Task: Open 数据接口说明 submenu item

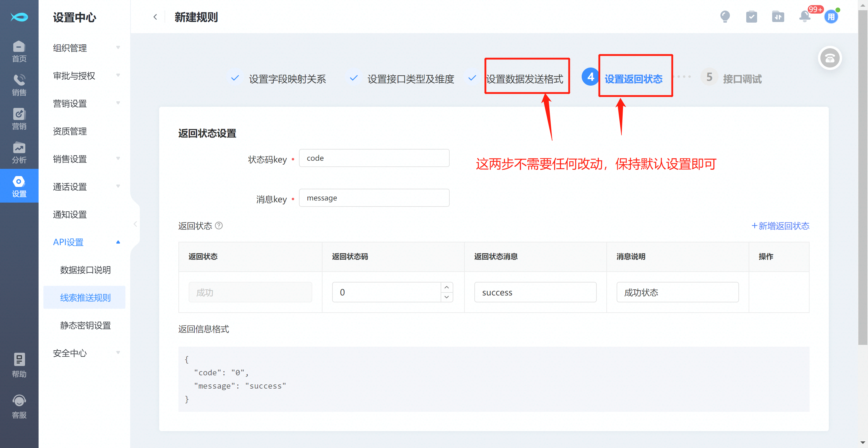Action: click(85, 270)
